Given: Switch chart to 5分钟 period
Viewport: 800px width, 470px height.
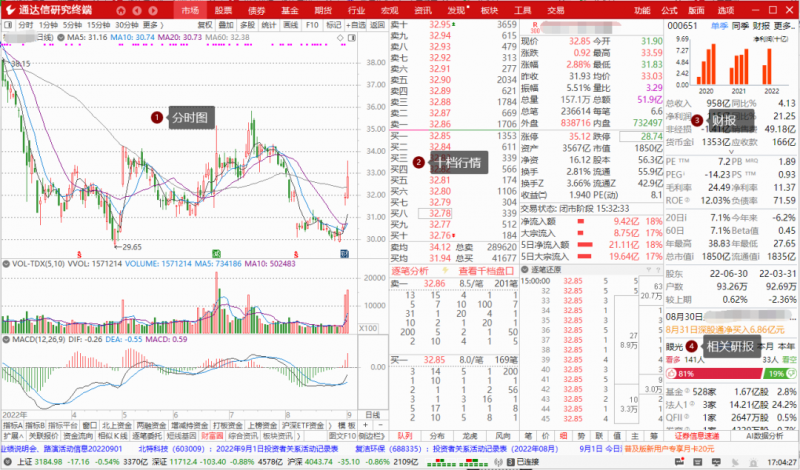Looking at the screenshot, I should click(72, 25).
